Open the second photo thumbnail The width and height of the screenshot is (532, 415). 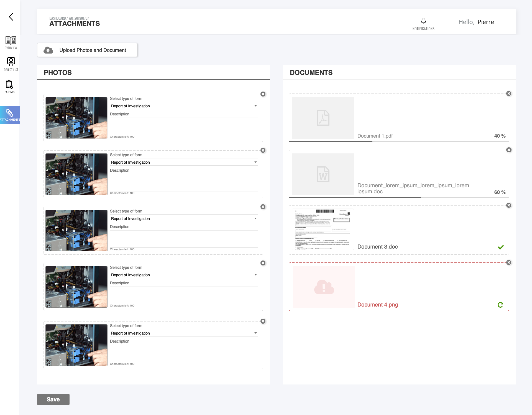pos(76,174)
